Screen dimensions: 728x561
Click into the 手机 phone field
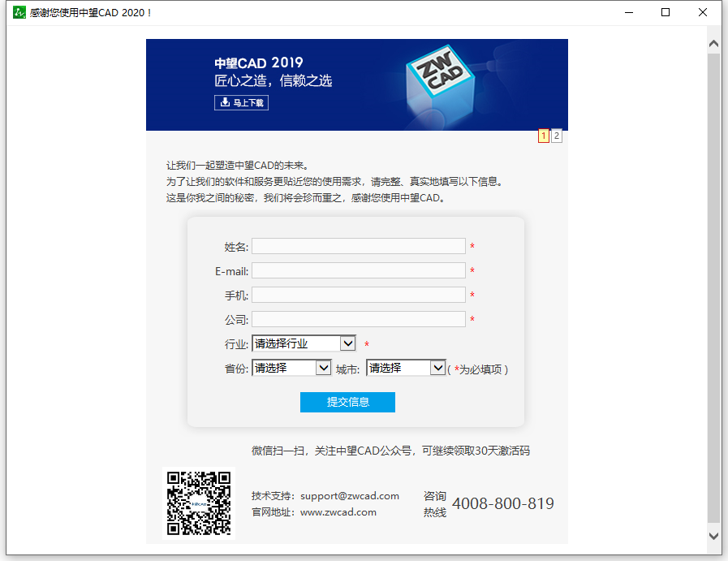[359, 295]
